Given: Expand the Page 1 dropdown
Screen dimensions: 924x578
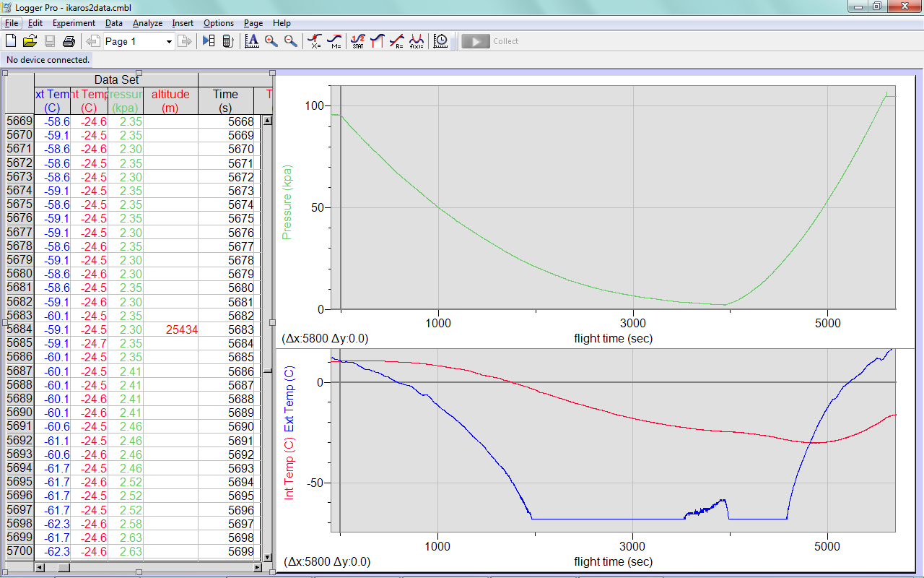Looking at the screenshot, I should tap(169, 42).
